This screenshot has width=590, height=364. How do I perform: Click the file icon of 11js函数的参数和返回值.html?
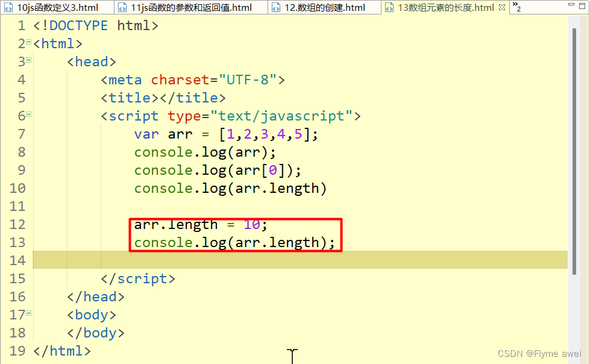[122, 7]
